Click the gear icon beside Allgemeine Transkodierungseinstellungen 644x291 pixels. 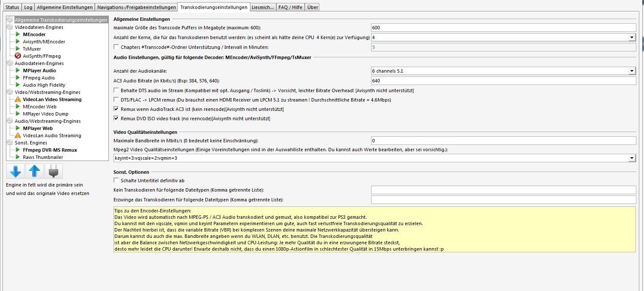click(x=10, y=20)
